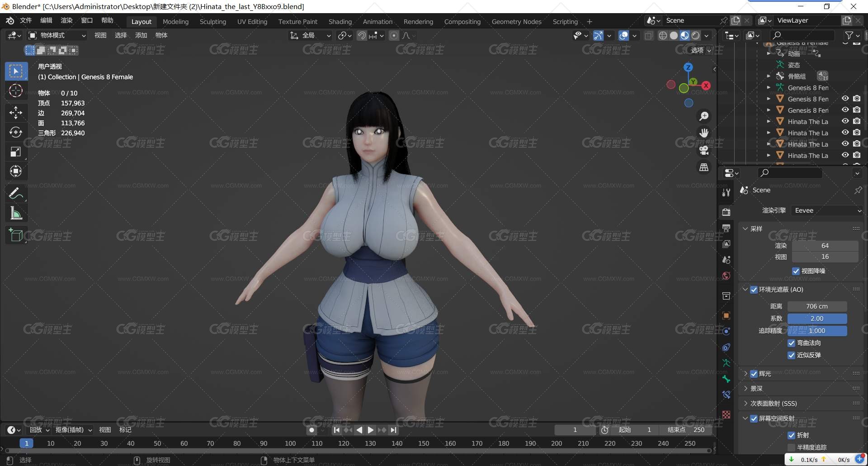Adjust the 追踪精度 1.000 slider
Viewport: 868px width, 466px height.
click(817, 331)
